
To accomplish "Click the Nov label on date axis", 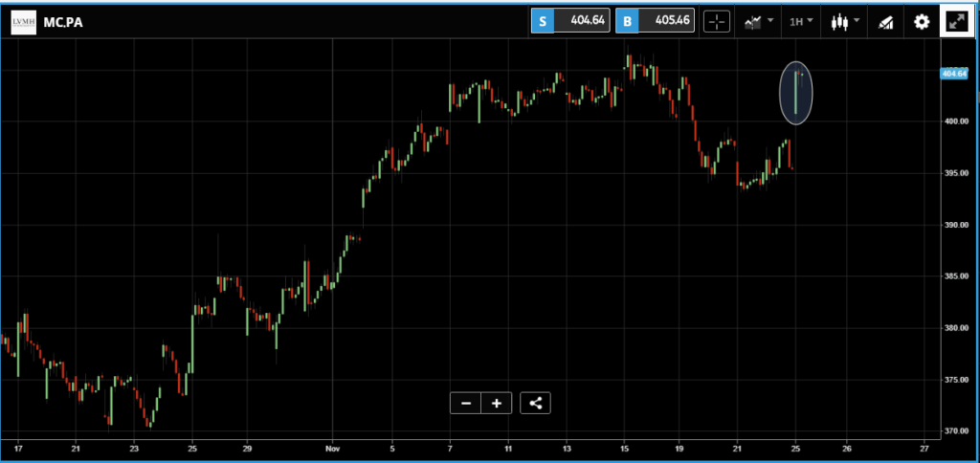I will click(x=333, y=448).
